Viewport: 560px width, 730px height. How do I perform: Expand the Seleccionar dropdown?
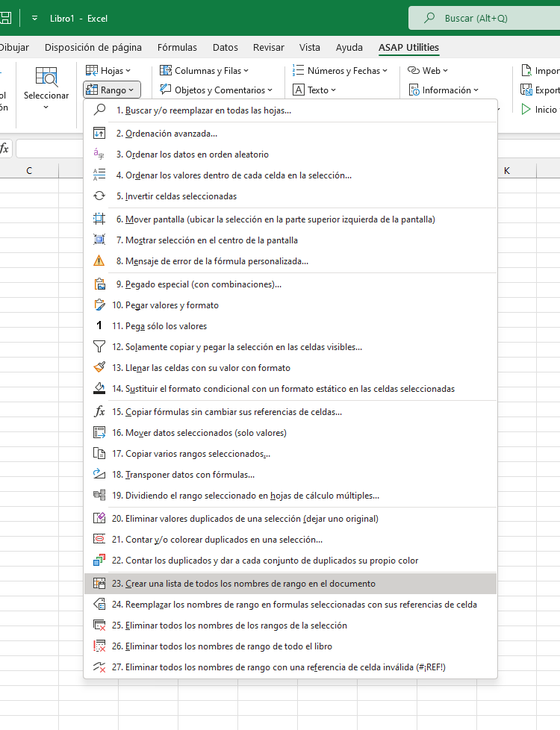tap(46, 90)
